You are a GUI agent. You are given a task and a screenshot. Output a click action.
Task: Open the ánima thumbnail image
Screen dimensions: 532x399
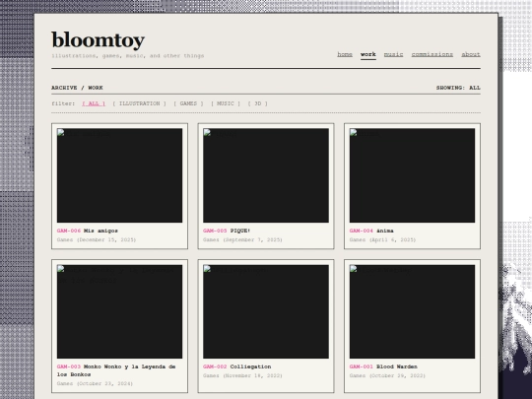click(x=412, y=175)
